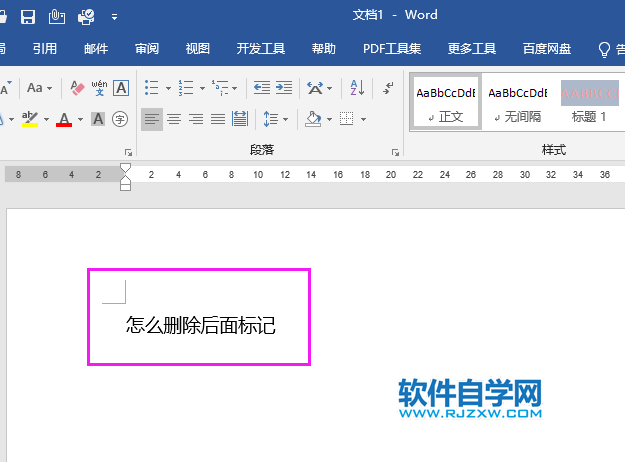625x462 pixels.
Task: Click the Enclosed Characters (字) icon
Action: pos(120,119)
